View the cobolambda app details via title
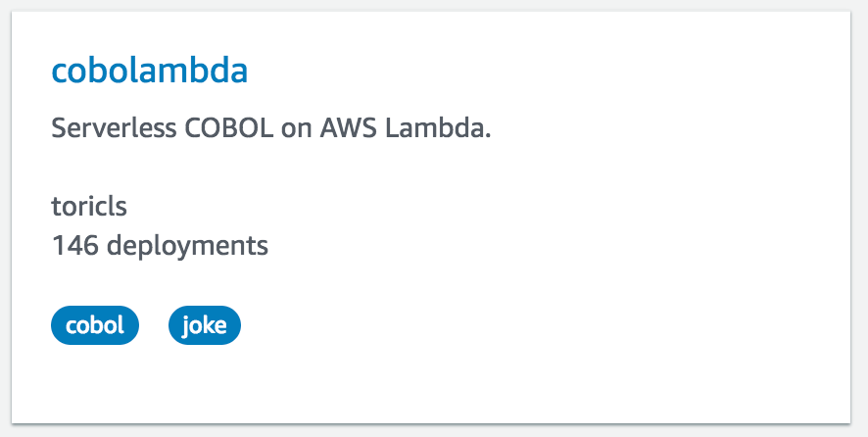The width and height of the screenshot is (868, 437). (x=149, y=71)
